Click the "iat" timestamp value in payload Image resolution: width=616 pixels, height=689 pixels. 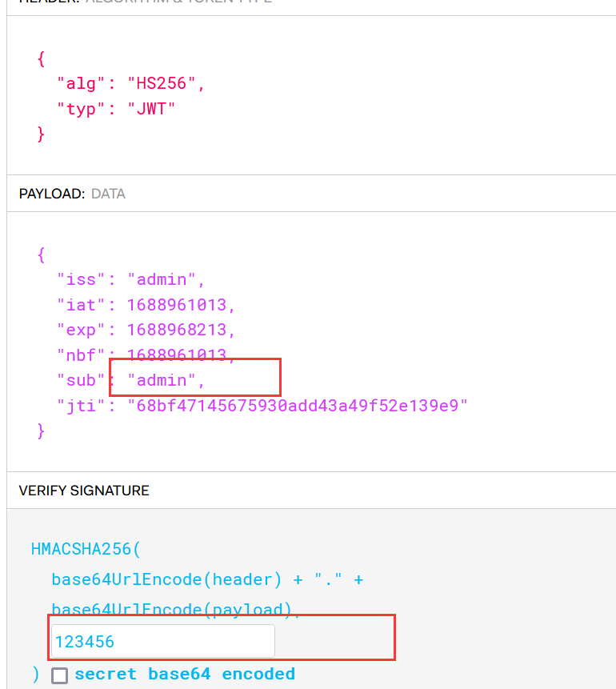(181, 305)
